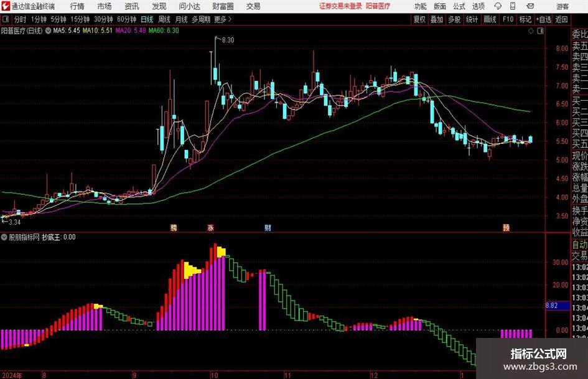Screen dimensions: 588x379
Task: Click the 多股 toolbar button
Action: click(454, 19)
